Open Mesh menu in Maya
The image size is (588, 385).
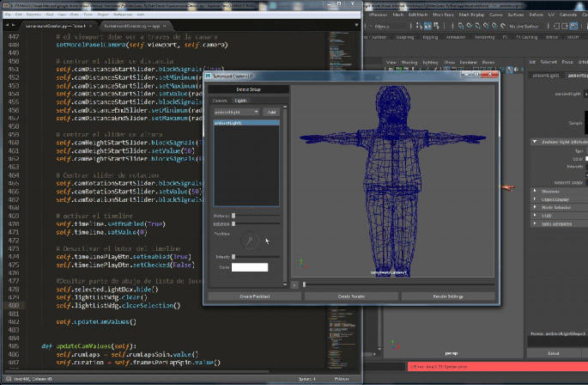click(398, 15)
